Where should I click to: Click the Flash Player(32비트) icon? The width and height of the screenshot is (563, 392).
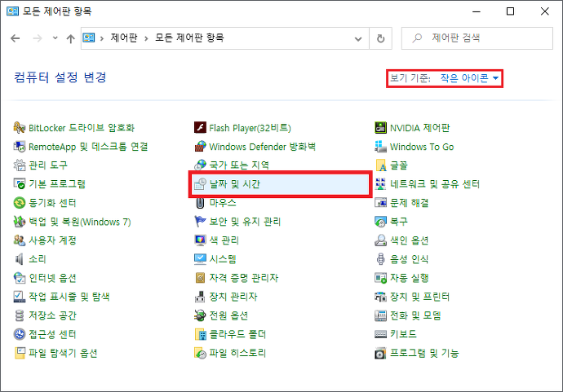(x=200, y=128)
